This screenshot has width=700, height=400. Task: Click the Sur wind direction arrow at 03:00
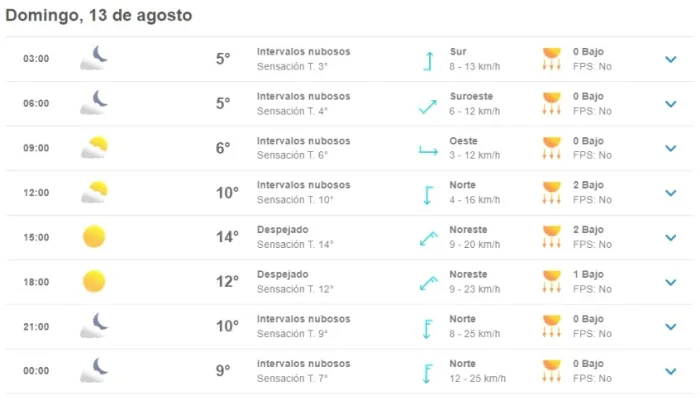coord(429,61)
